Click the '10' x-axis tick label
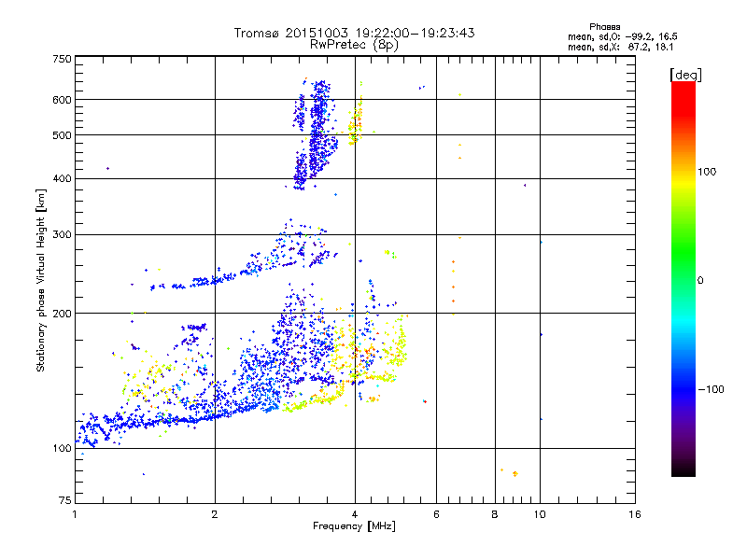Screen dimensions: 747x560 point(540,514)
